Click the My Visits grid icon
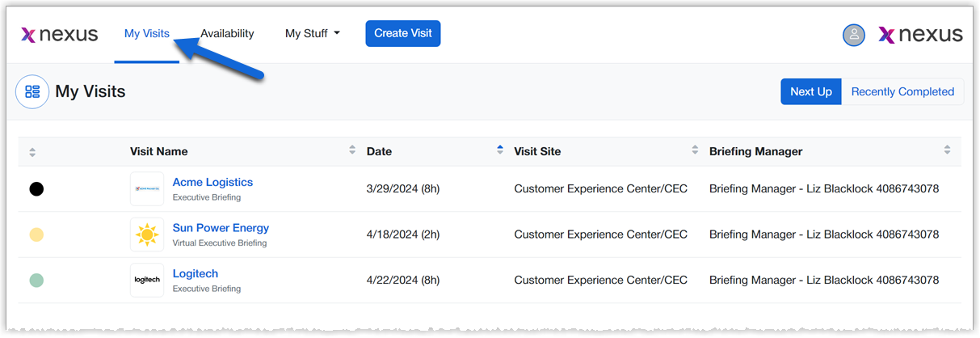This screenshot has height=338, width=980. click(x=32, y=91)
